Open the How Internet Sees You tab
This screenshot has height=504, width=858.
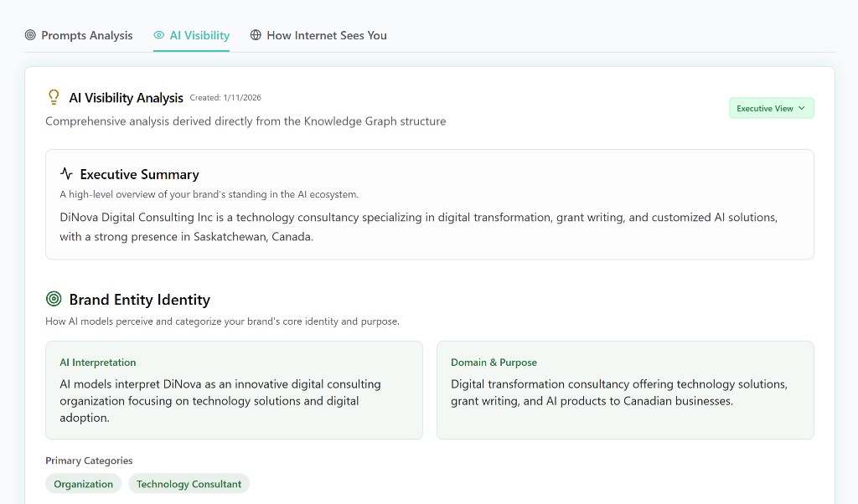pyautogui.click(x=327, y=35)
